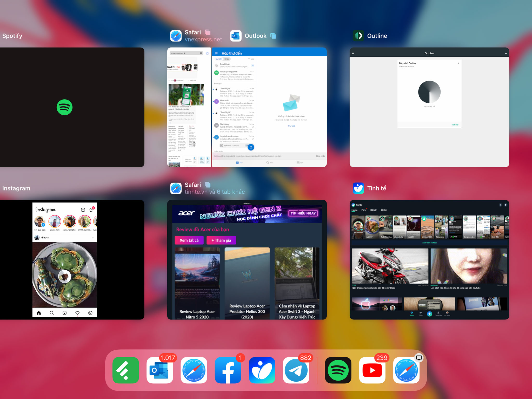The image size is (532, 399).
Task: Tap Instagram new post plus icon
Action: pyautogui.click(x=83, y=210)
